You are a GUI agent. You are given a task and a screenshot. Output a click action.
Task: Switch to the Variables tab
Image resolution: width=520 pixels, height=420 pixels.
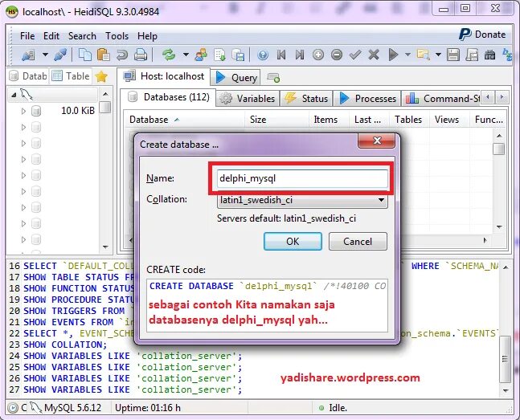[248, 99]
